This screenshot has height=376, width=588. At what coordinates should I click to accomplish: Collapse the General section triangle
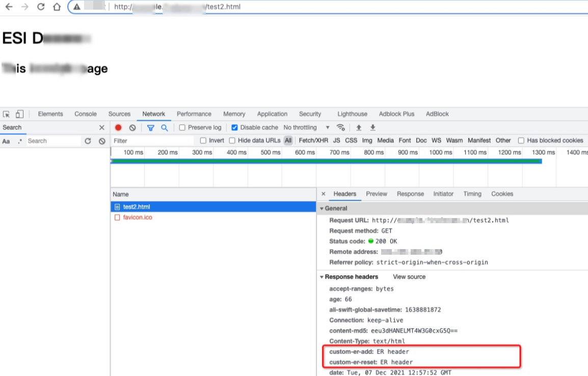click(322, 208)
